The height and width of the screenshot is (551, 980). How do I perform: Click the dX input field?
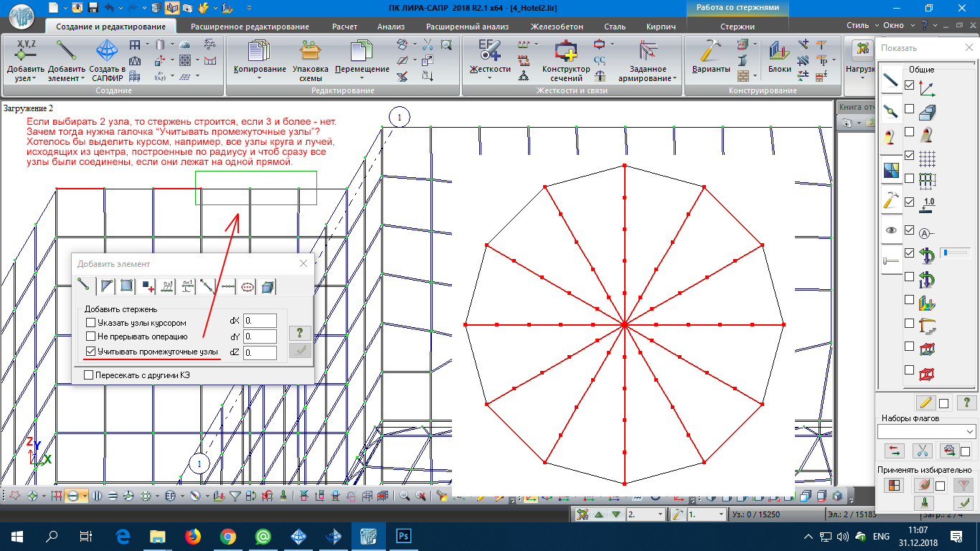click(260, 321)
